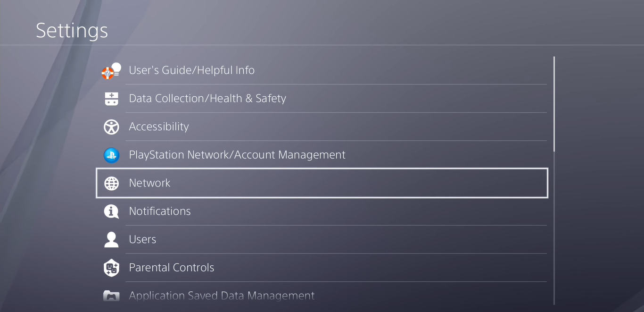Select the blue PlayStation Network logo icon
This screenshot has width=644, height=312.
click(x=111, y=155)
